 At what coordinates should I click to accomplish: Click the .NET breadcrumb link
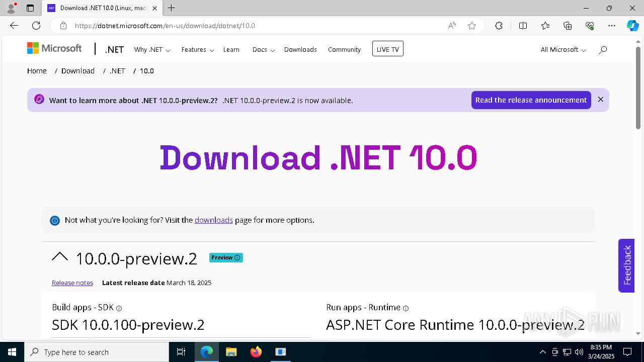[117, 71]
